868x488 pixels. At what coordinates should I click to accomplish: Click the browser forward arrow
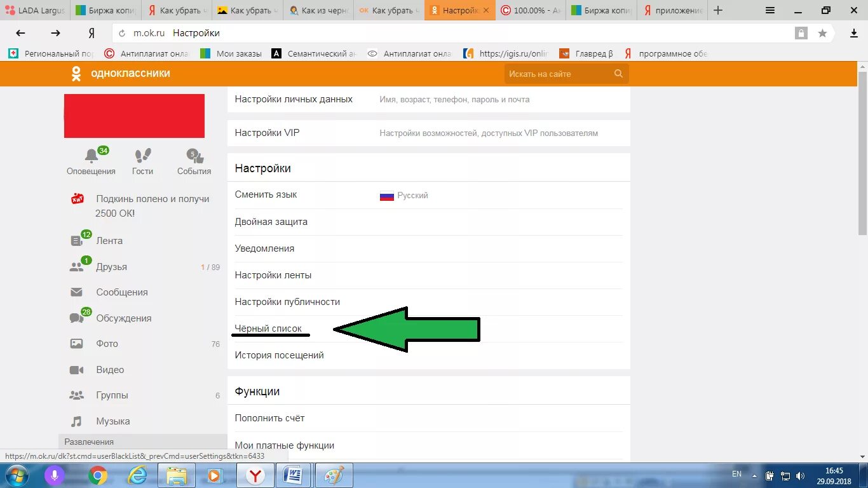[56, 33]
